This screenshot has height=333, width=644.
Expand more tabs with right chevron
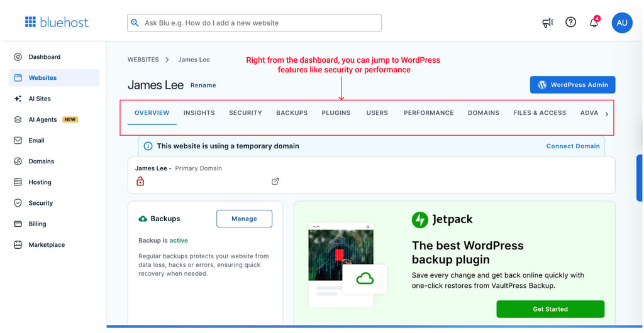[x=607, y=114]
